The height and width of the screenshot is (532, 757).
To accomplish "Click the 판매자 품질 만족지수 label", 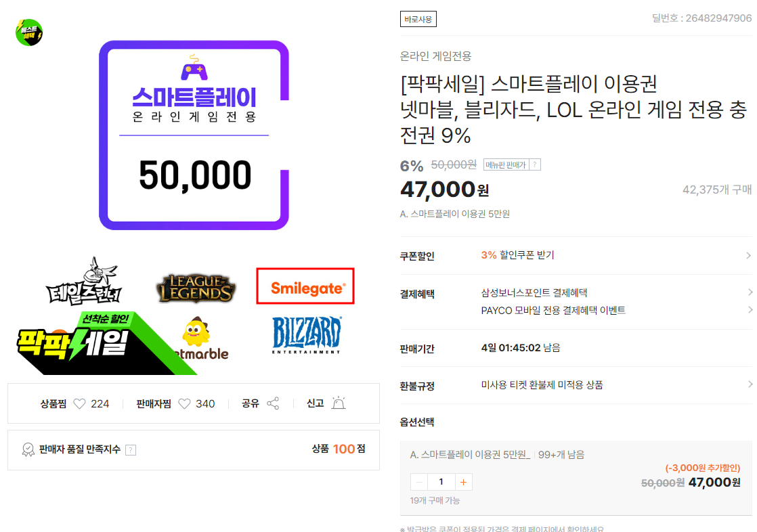I will [80, 449].
